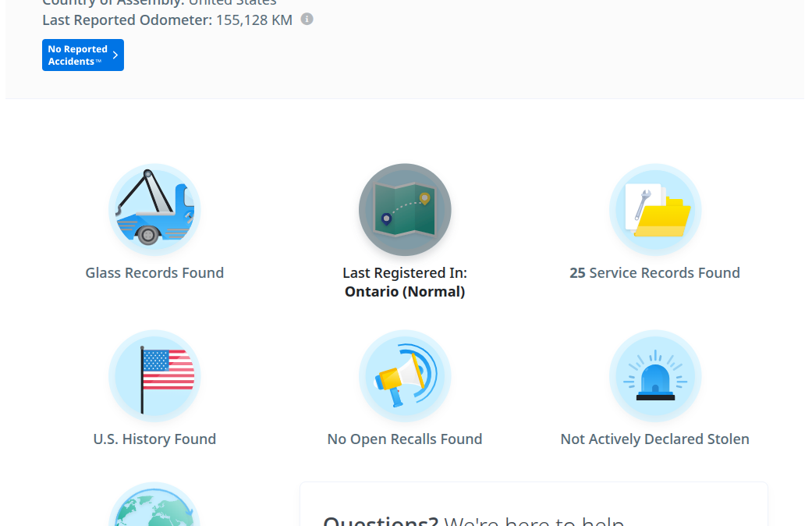Open service records via the folder and wrench icon

coord(655,209)
